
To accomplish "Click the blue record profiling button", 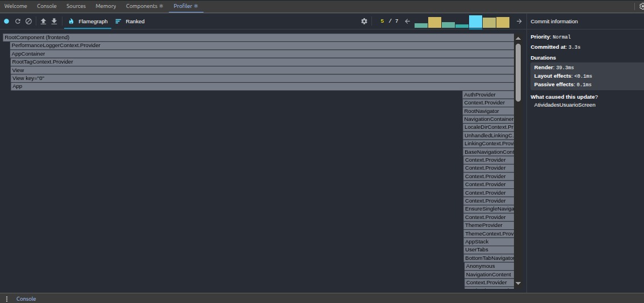I will (7, 22).
